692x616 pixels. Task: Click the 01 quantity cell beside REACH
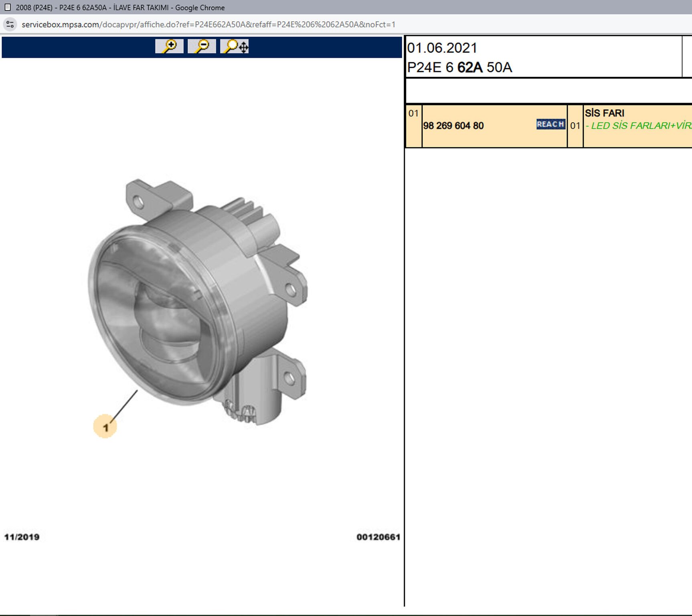[x=575, y=126]
